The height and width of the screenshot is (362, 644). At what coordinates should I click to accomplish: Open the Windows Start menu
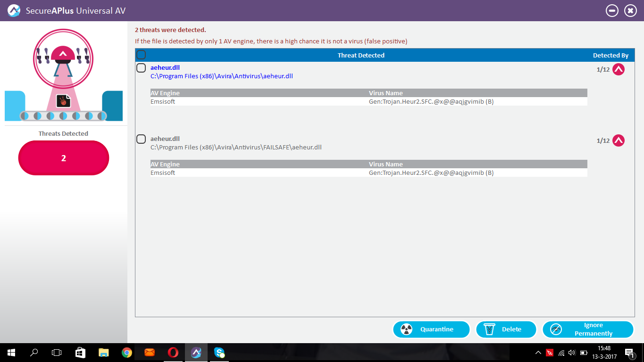click(11, 353)
